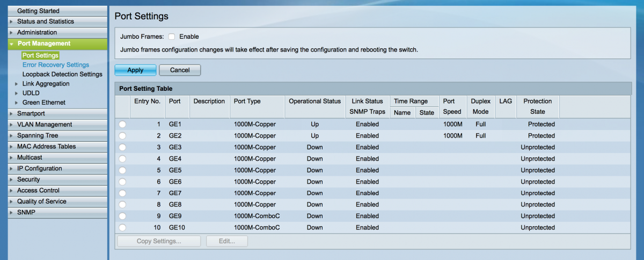Expand the Spanning Tree arrow
Image resolution: width=644 pixels, height=260 pixels.
click(x=11, y=136)
